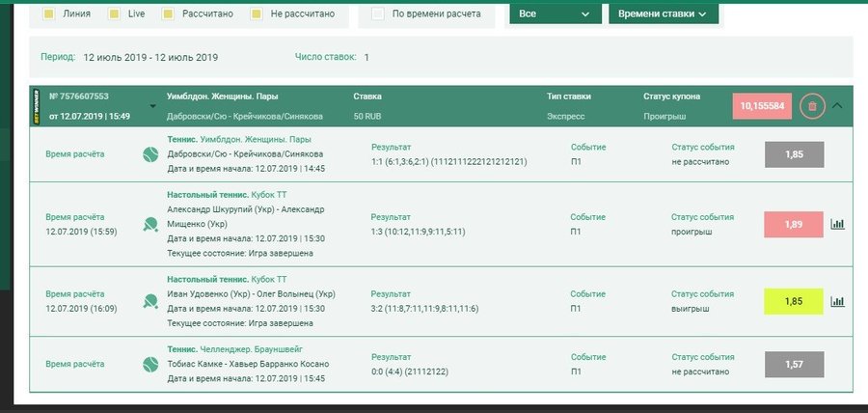Viewport: 868px width, 413px height.
Task: Toggle the Линия checkbox
Action: [x=49, y=14]
